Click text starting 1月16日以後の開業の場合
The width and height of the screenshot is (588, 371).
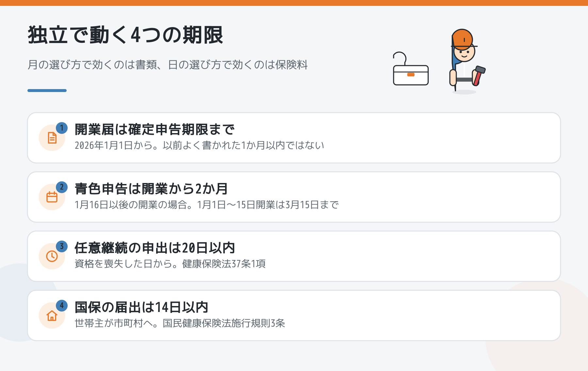tap(206, 205)
